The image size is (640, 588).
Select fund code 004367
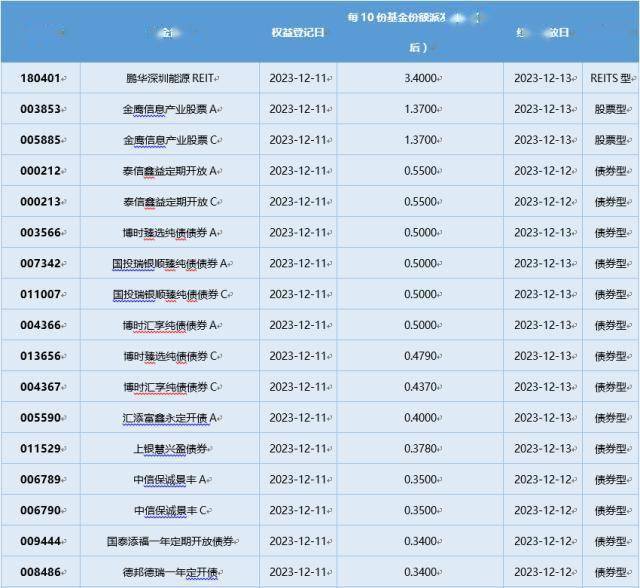click(40, 387)
